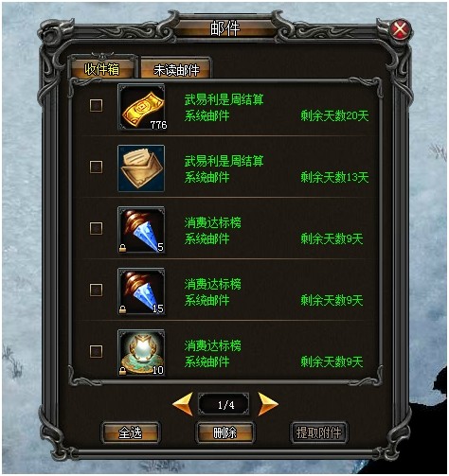Switch to the 收件箱 inbox tab

click(x=102, y=69)
